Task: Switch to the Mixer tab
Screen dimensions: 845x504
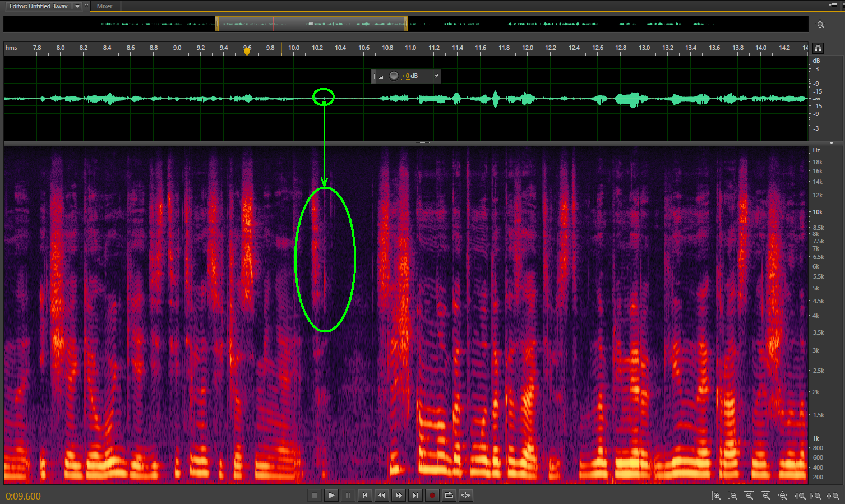Action: 104,6
